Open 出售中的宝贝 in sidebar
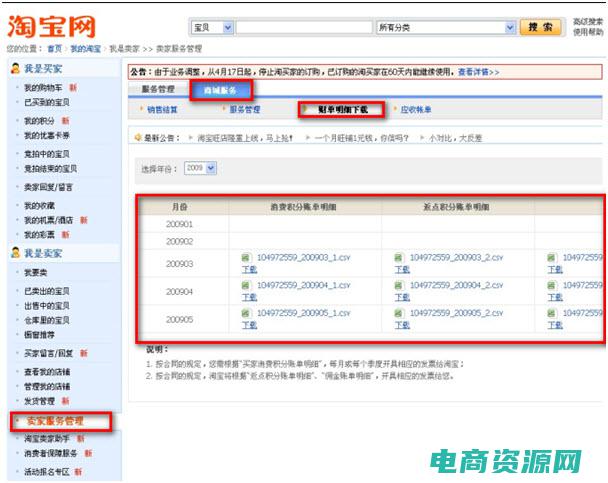The height and width of the screenshot is (483, 608). (47, 306)
